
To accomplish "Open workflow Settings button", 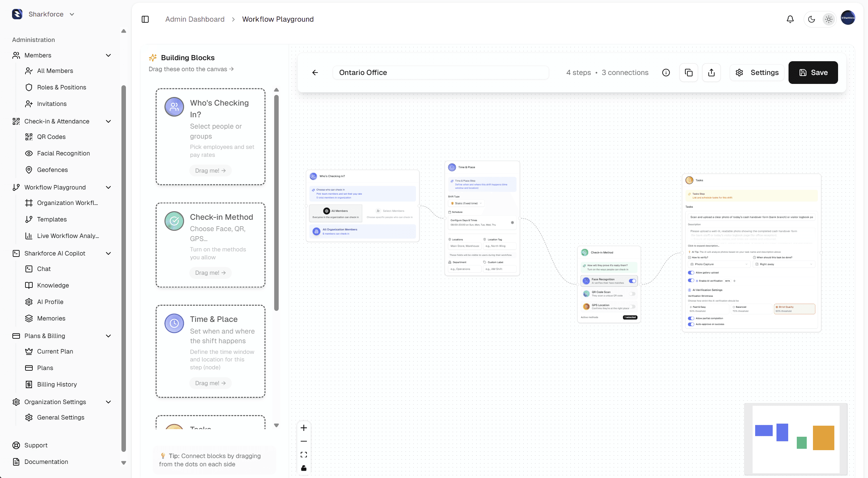I will (757, 73).
